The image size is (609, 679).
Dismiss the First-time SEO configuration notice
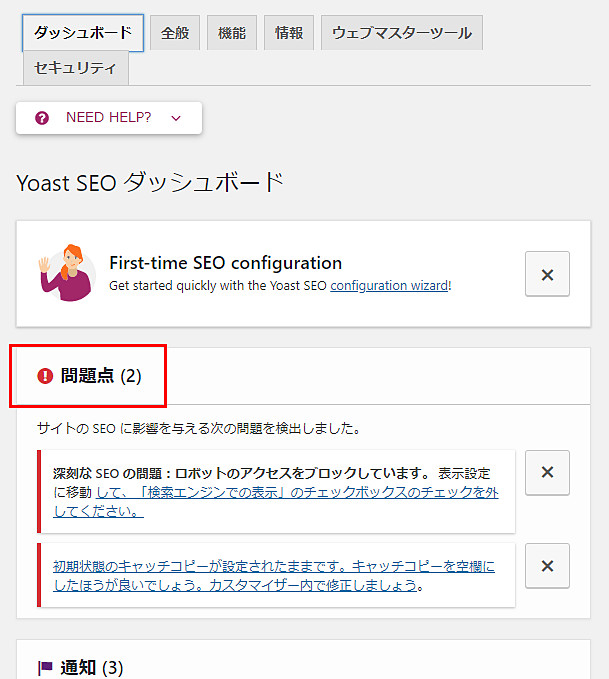(x=547, y=275)
